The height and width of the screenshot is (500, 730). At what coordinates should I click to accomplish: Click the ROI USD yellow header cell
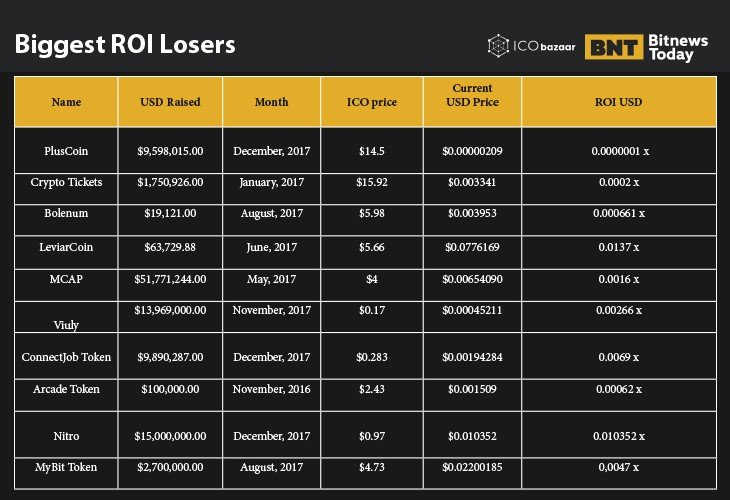coord(618,102)
